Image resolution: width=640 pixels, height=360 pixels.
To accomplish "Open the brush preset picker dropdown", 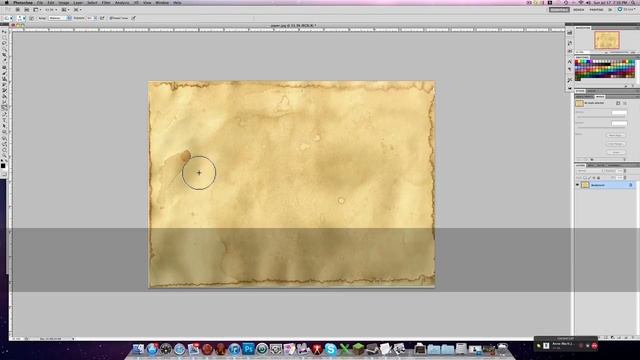I will click(x=21, y=18).
